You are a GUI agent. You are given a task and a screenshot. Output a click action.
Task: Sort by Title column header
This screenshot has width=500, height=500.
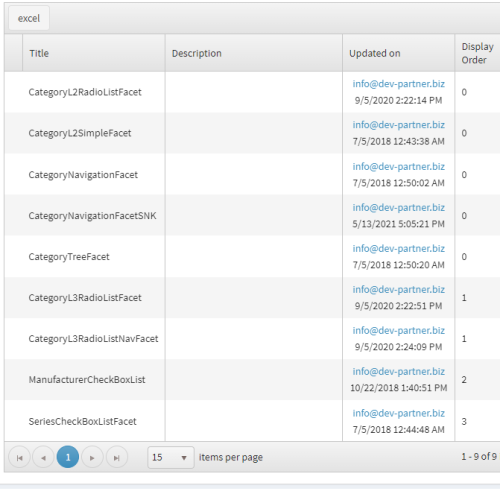coord(39,53)
